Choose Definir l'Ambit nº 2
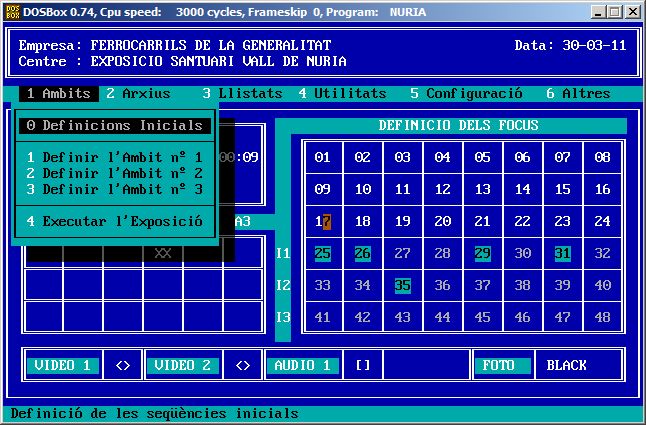 coord(115,174)
